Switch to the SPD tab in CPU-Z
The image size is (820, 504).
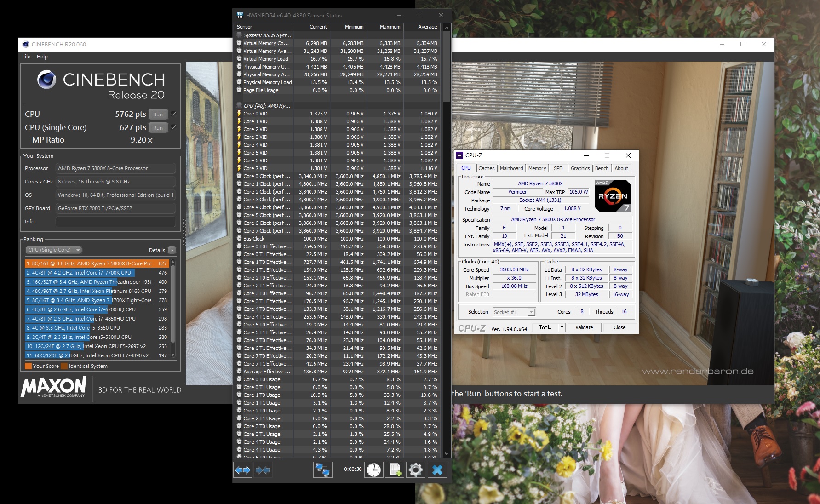pyautogui.click(x=558, y=168)
